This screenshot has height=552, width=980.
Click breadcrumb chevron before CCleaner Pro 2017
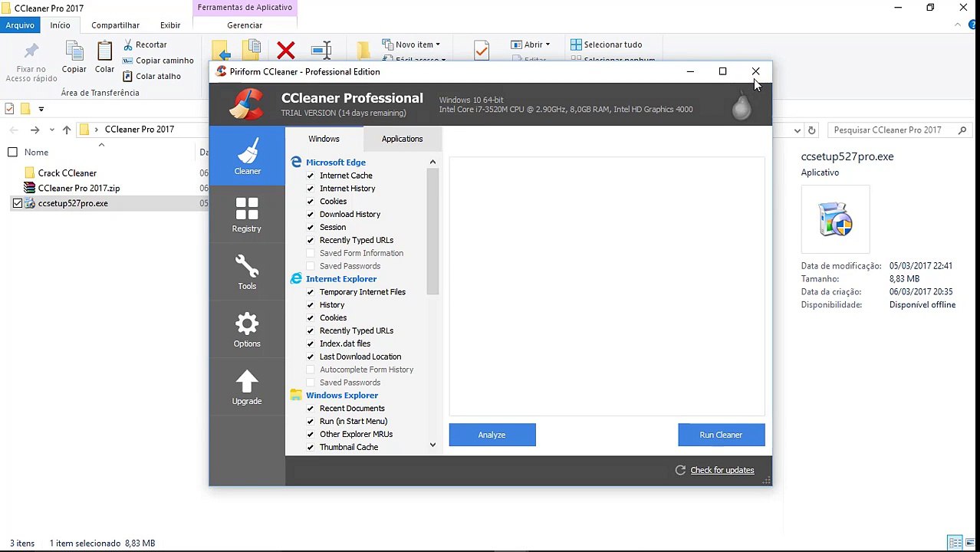pyautogui.click(x=97, y=130)
